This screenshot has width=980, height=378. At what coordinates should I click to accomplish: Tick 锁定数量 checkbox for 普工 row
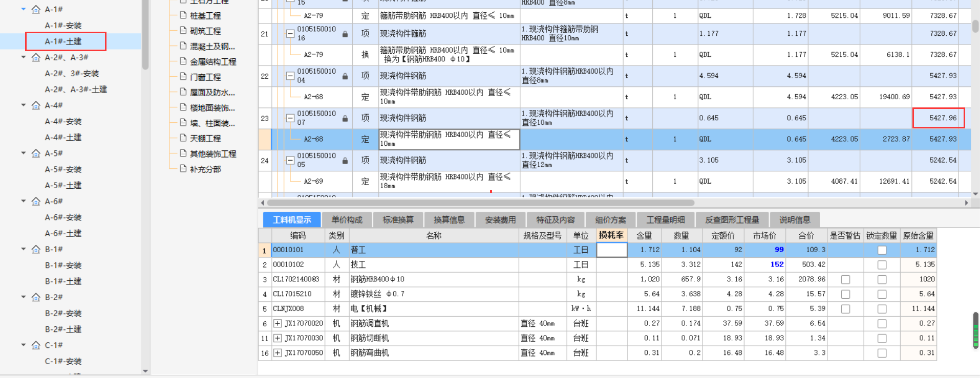[882, 250]
